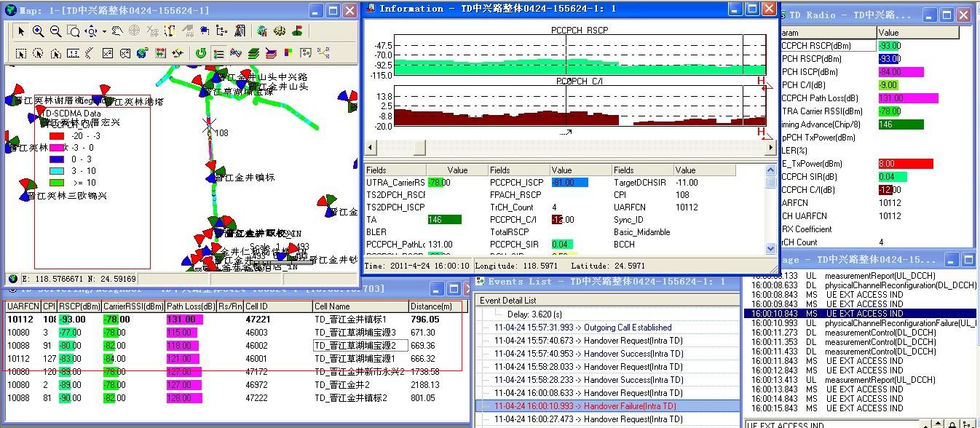Viewport: 980px width, 428px height.
Task: Click the globe with chart icon in top toolbar
Action: (262, 31)
